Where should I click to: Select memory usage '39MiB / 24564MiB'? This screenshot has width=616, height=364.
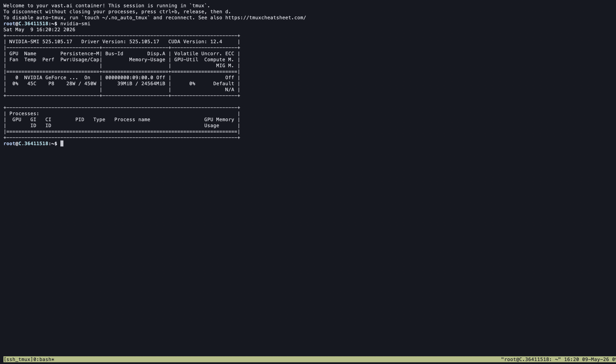tap(141, 84)
